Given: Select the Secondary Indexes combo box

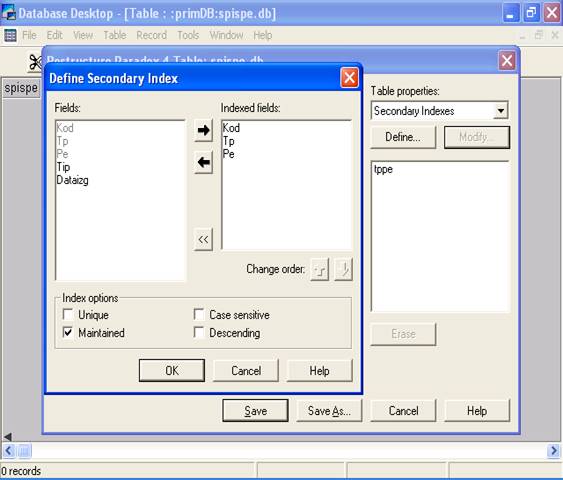Looking at the screenshot, I should point(439,111).
